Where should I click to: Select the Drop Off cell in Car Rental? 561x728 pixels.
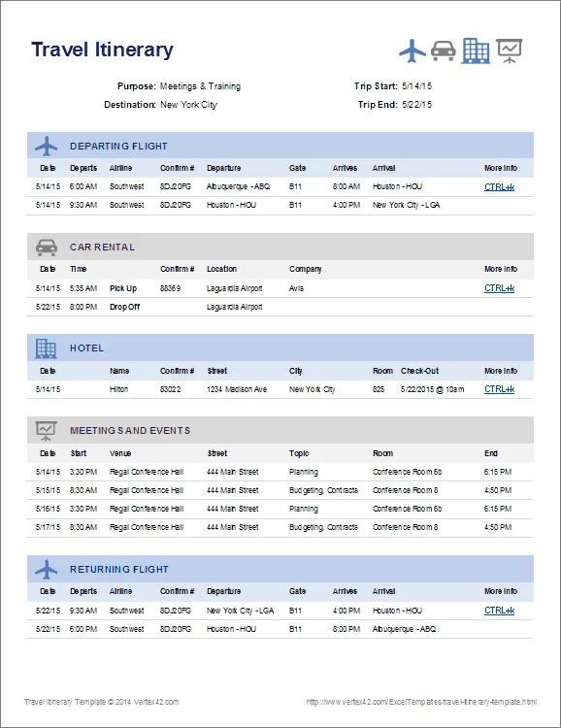[124, 307]
